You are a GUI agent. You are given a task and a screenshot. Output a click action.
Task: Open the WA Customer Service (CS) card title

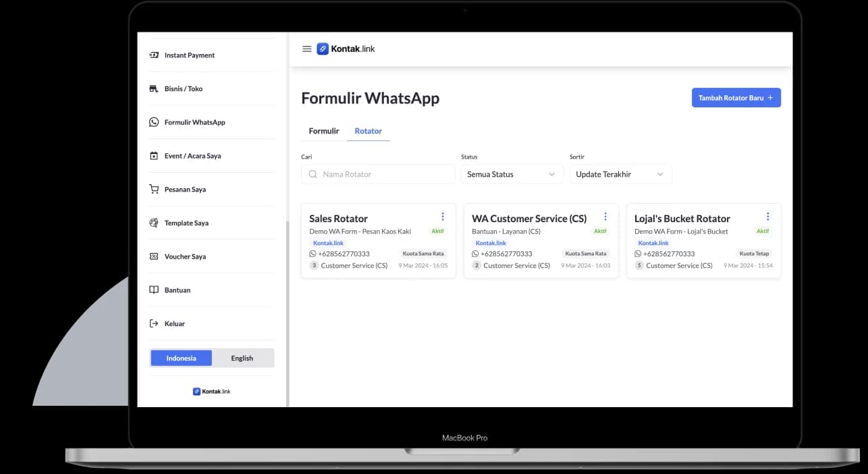coord(529,219)
